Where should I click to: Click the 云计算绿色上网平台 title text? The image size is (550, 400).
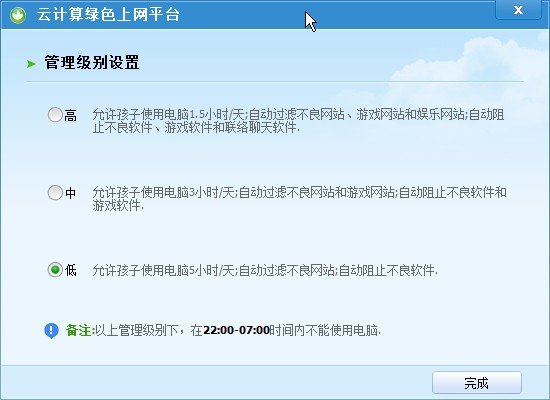108,15
